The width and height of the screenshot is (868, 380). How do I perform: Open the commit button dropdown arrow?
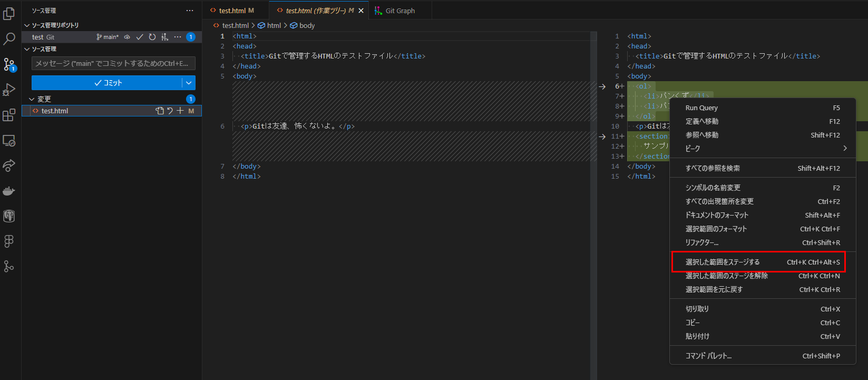pos(189,83)
